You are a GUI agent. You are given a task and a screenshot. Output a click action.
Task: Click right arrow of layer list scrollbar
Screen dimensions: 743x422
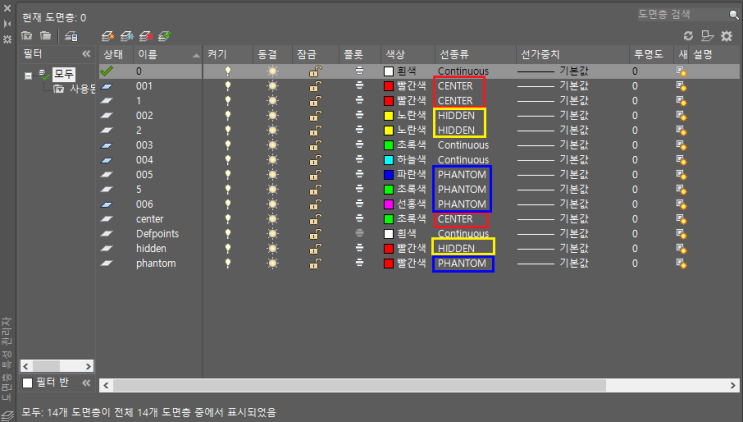pyautogui.click(x=733, y=385)
